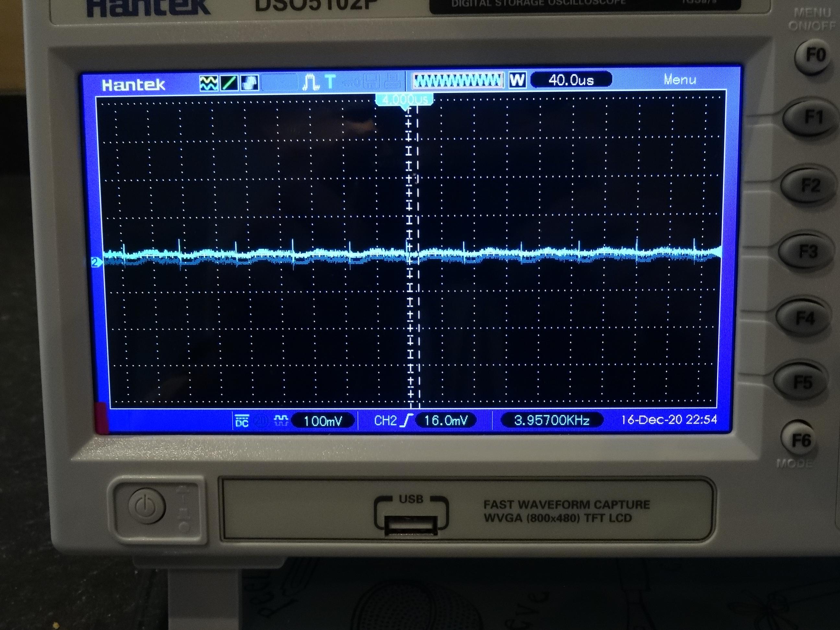Click the green diagonal line icon
840x630 pixels.
coord(229,83)
